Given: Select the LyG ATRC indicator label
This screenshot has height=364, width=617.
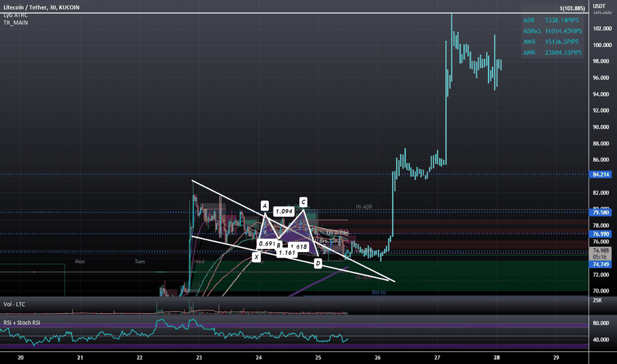Looking at the screenshot, I should (x=16, y=15).
